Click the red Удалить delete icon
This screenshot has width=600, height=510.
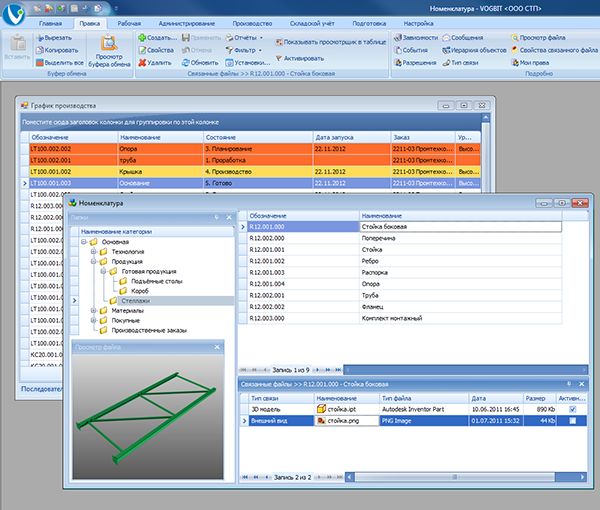pos(140,61)
